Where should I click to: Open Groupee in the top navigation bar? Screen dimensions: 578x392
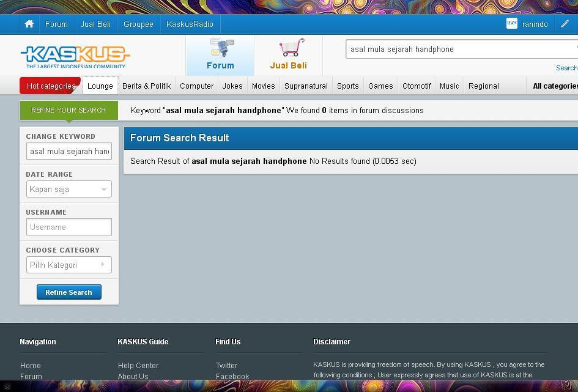pos(138,24)
